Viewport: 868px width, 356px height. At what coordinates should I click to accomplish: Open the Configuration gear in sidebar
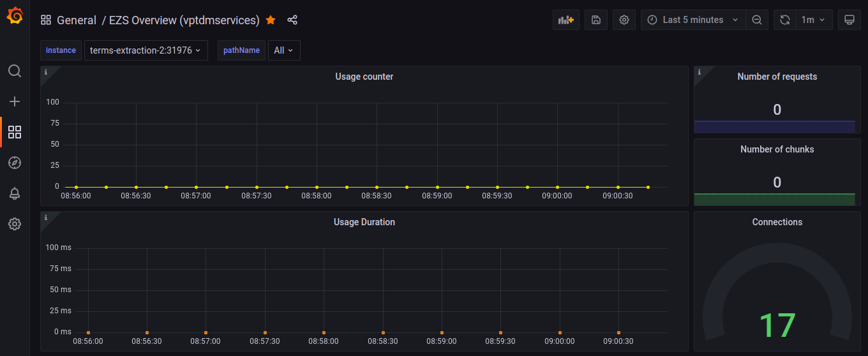(15, 224)
